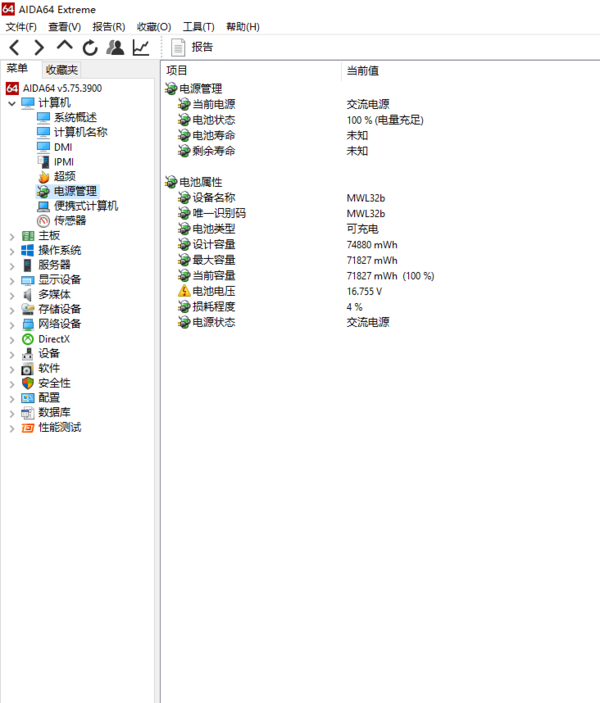The image size is (600, 703).
Task: Open the 帮助(H) menu
Action: pyautogui.click(x=243, y=27)
